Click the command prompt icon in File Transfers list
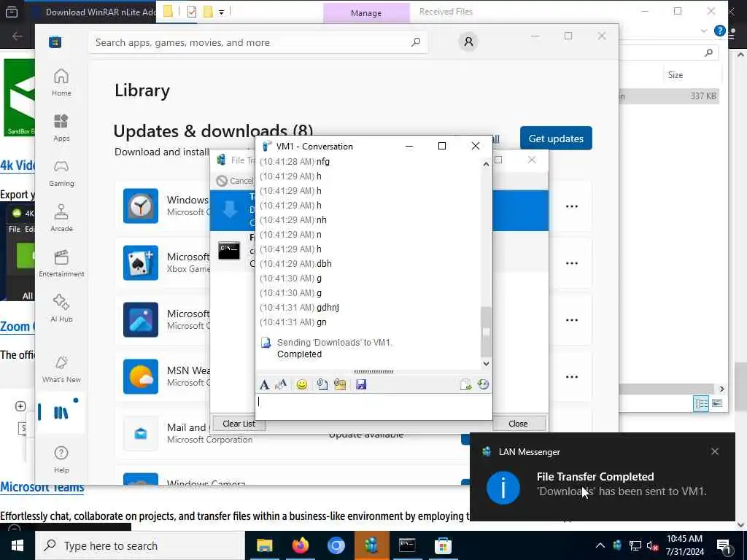Viewport: 747px width, 560px height. pyautogui.click(x=229, y=251)
